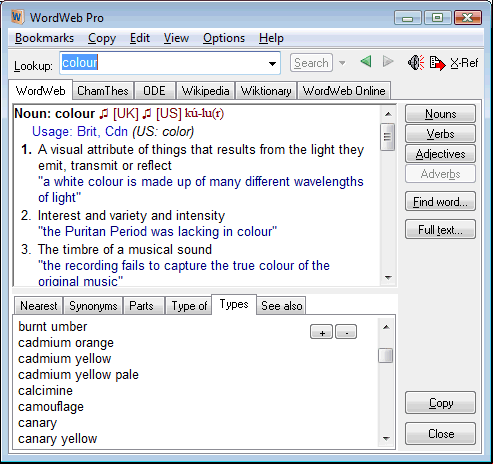Select the Synonyms tab

[93, 306]
